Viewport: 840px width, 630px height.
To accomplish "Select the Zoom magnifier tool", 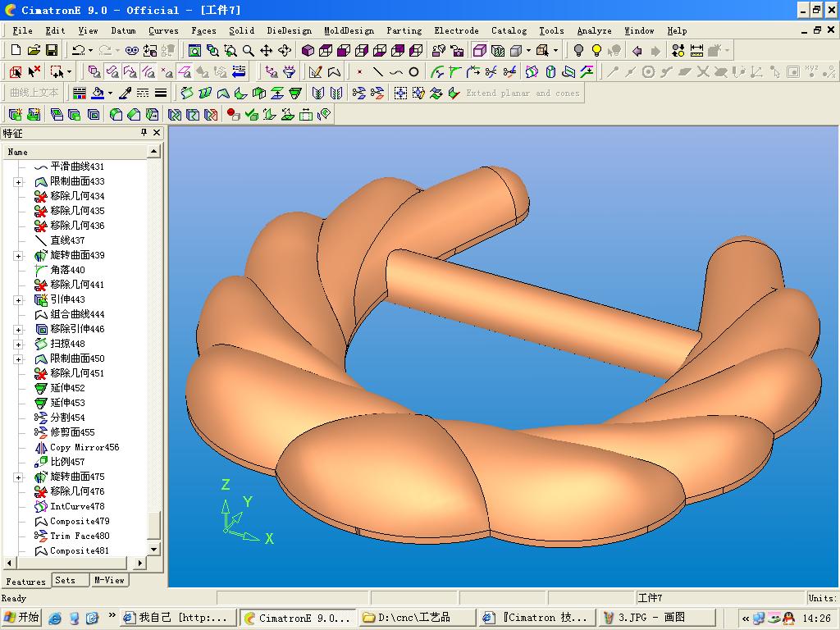I will 248,50.
